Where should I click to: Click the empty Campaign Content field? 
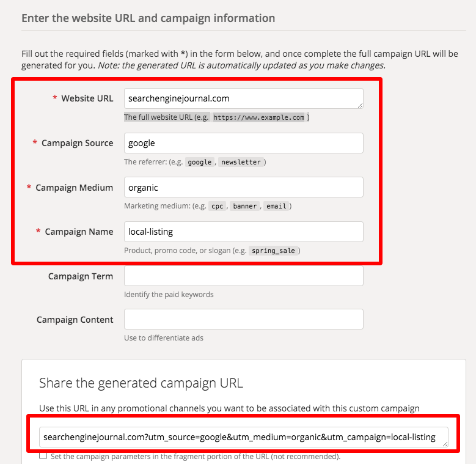[x=243, y=319]
